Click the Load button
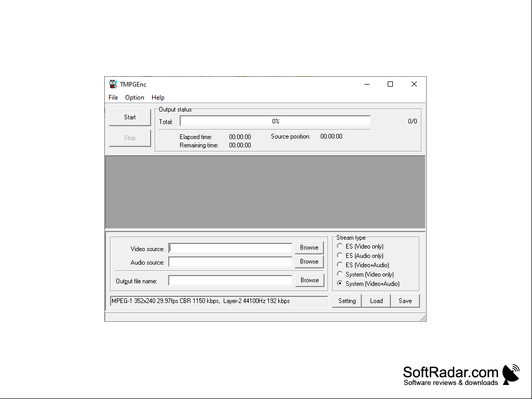 (x=376, y=301)
